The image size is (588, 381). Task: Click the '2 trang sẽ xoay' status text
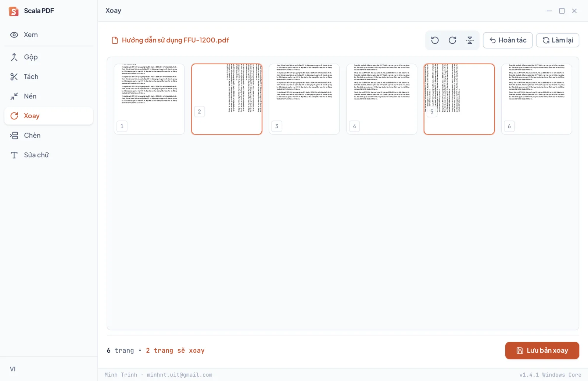tap(175, 351)
